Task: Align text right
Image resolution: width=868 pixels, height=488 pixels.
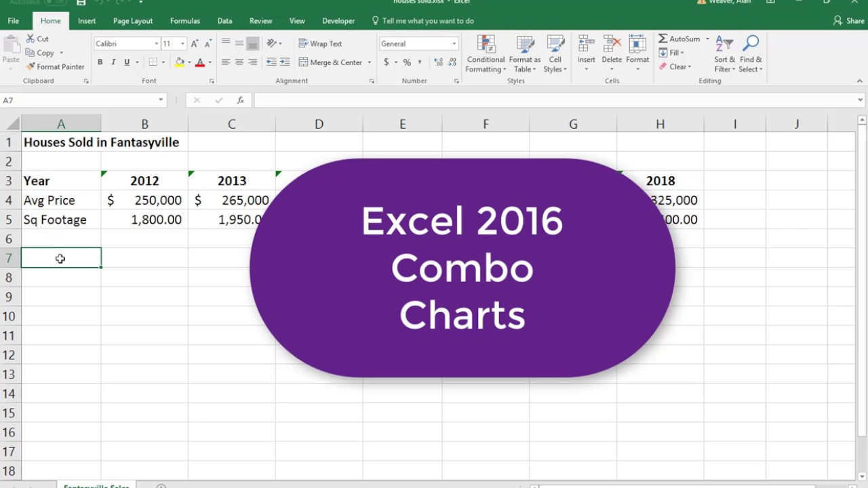Action: pos(253,62)
